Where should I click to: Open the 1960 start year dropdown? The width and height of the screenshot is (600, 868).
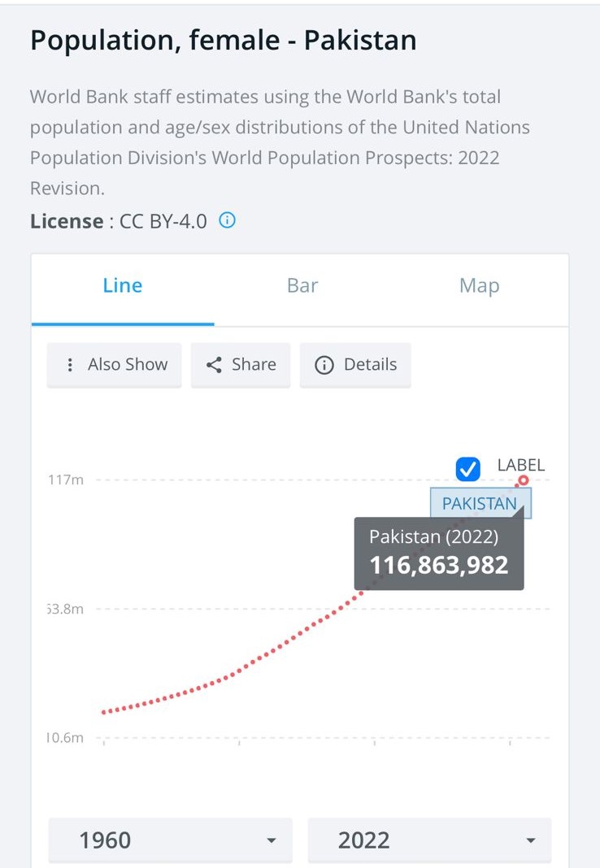pyautogui.click(x=170, y=840)
